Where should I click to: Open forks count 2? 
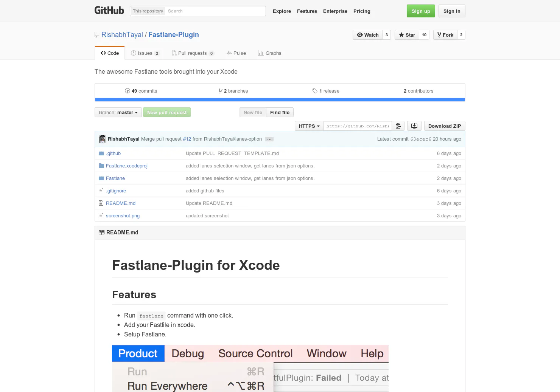[461, 35]
